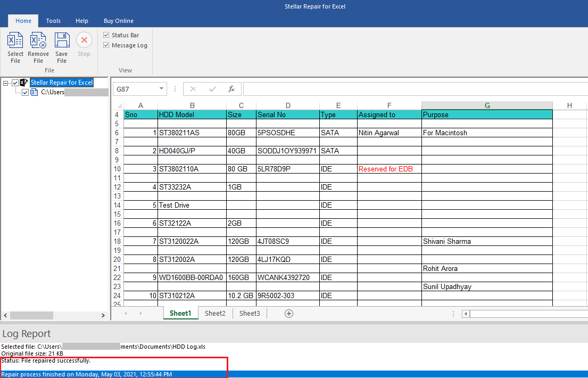The width and height of the screenshot is (588, 378).
Task: Toggle the Status Bar checkbox
Action: (106, 35)
